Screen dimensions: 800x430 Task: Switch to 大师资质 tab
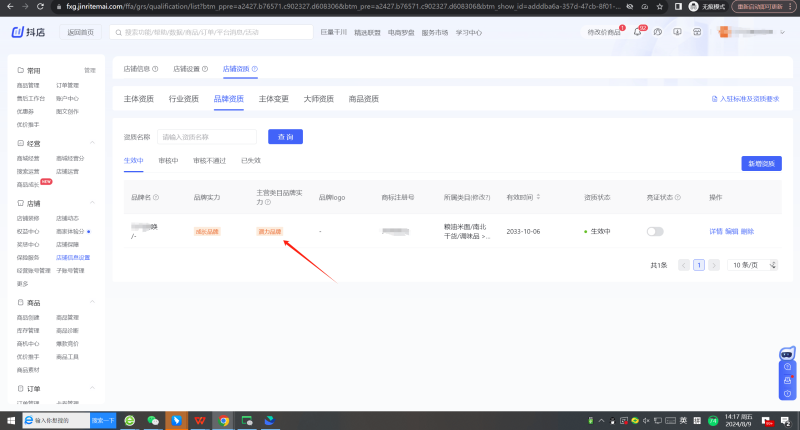pos(318,99)
